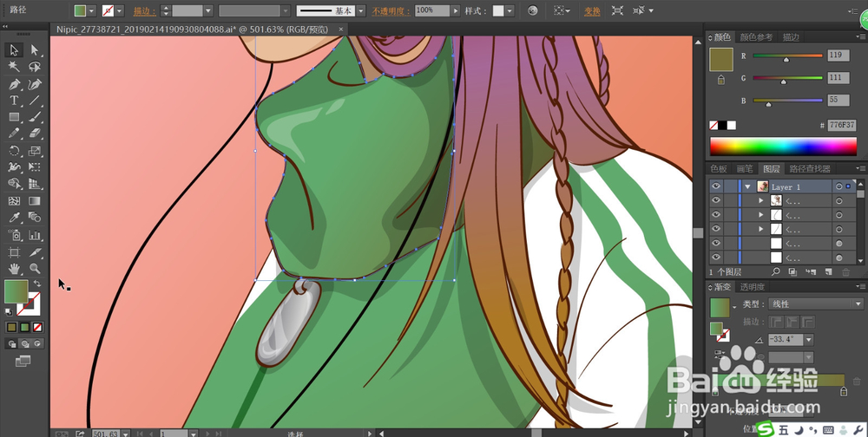Select the Paintbrush tool

click(35, 117)
